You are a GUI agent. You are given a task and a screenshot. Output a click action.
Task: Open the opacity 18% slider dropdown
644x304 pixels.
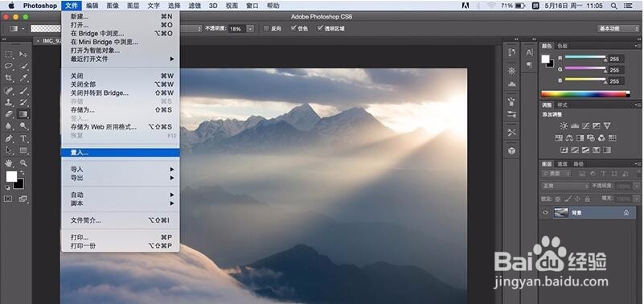(x=250, y=29)
